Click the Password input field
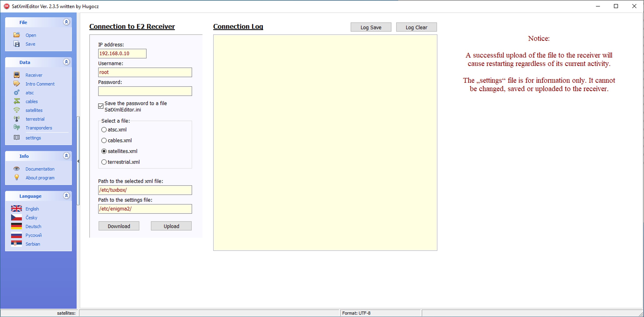This screenshot has width=644, height=317. tap(145, 91)
